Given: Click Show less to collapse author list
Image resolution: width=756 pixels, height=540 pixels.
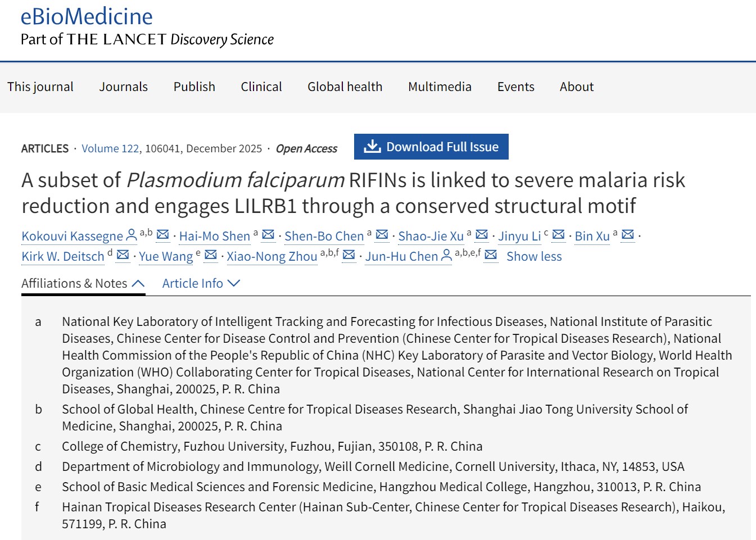Looking at the screenshot, I should 534,256.
